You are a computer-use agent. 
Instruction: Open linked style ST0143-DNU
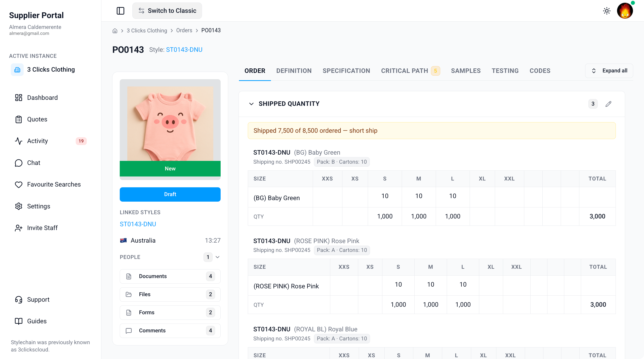tap(138, 224)
